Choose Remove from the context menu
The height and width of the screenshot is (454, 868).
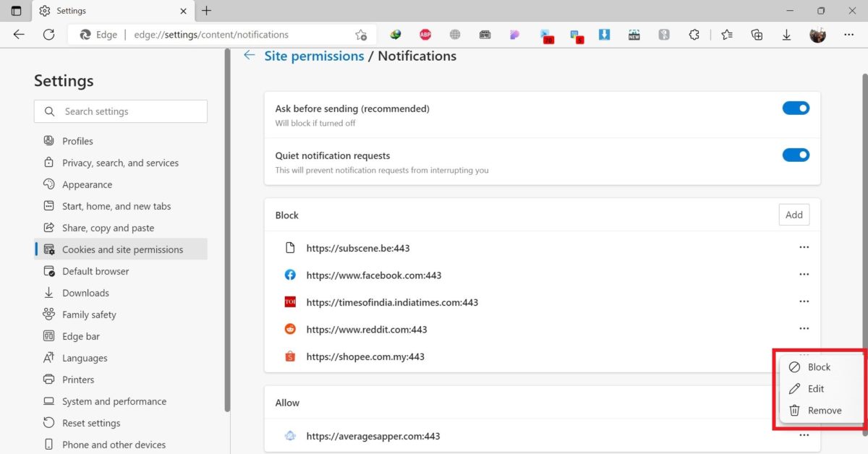click(824, 411)
